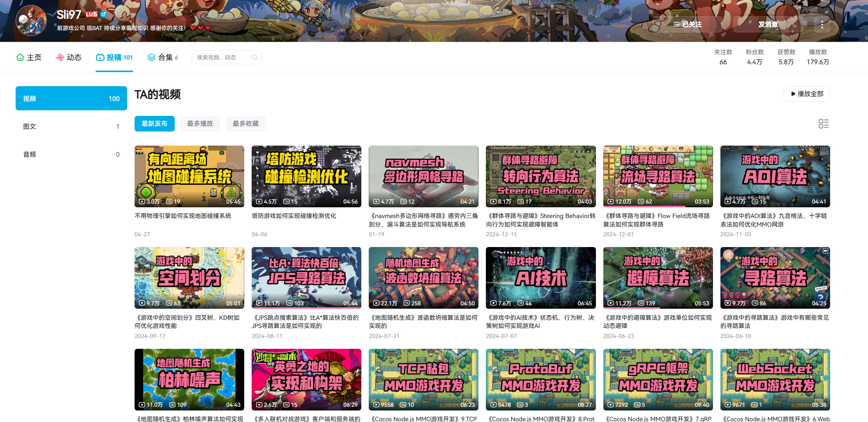Sort videos by 最多播放
Viewport: 868px width, 422px height.
[200, 124]
